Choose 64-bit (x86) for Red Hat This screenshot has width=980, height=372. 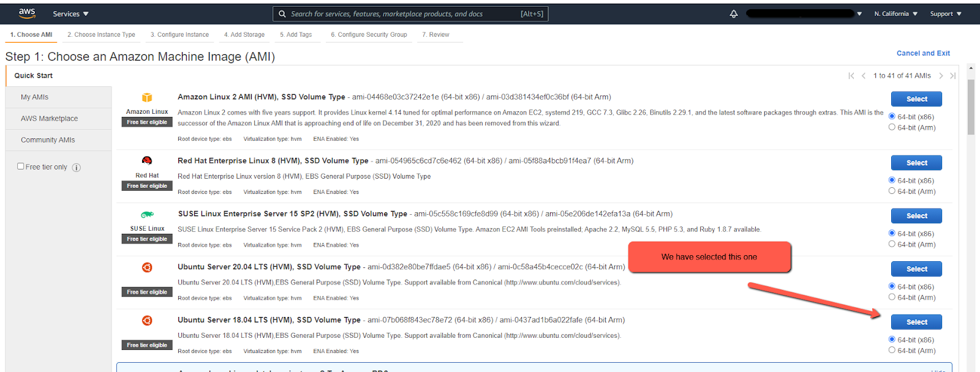pos(892,180)
